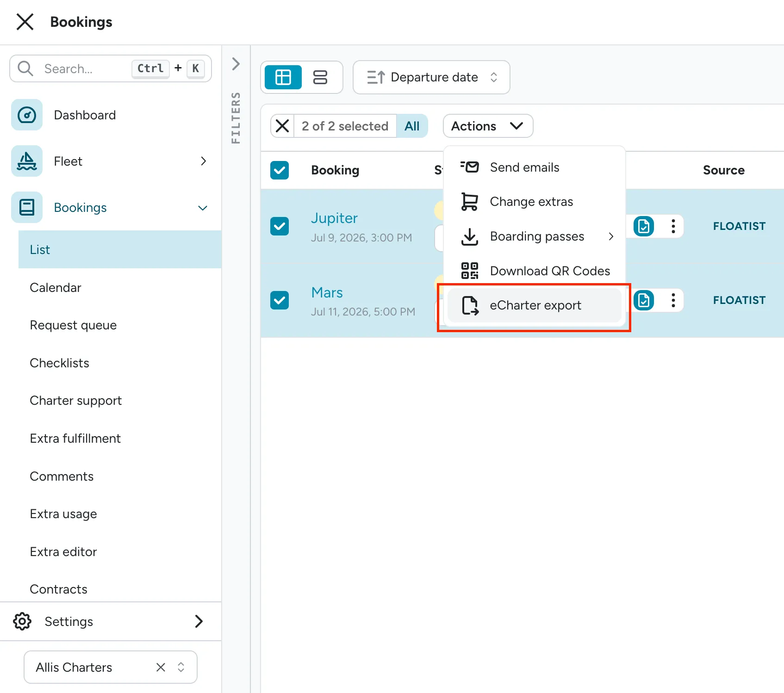Screen dimensions: 784x693
Task: Close the Bookings panel with the X icon
Action: (25, 22)
